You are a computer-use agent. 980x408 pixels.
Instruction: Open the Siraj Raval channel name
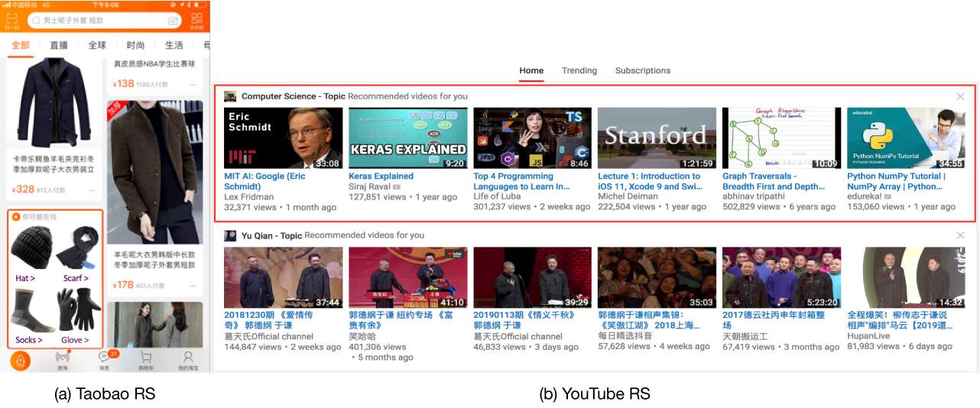pyautogui.click(x=370, y=186)
